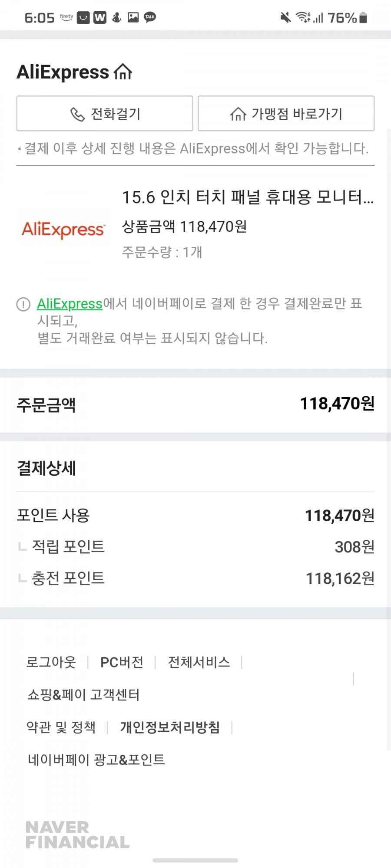Switch to PC버전 from footer

click(122, 662)
